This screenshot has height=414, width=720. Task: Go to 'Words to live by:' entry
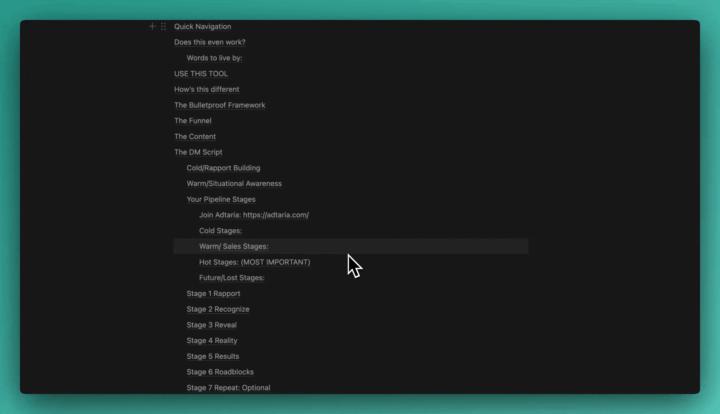tap(214, 58)
